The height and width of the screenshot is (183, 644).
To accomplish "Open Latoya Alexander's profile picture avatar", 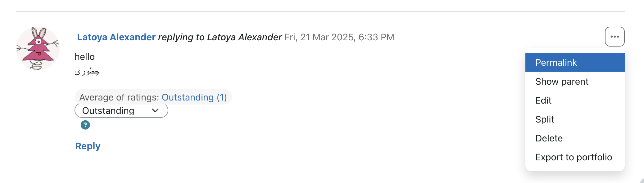I will tap(38, 48).
